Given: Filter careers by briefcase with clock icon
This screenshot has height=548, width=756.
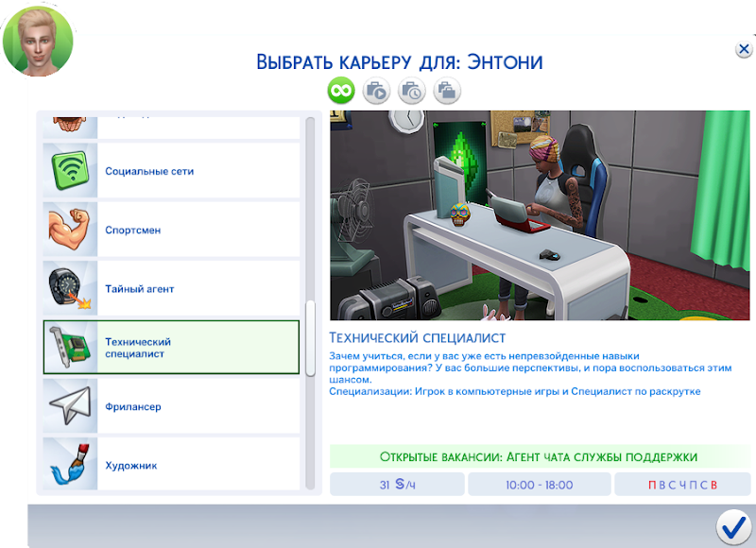Looking at the screenshot, I should [412, 91].
